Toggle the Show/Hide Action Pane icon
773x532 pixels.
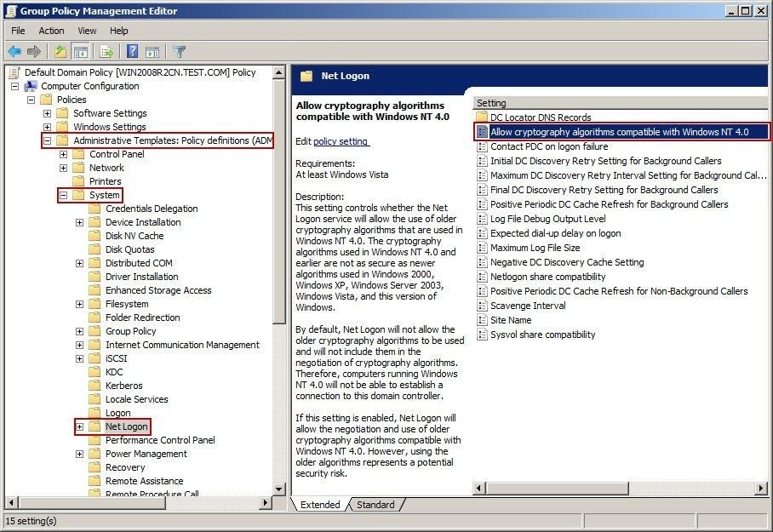pos(152,51)
